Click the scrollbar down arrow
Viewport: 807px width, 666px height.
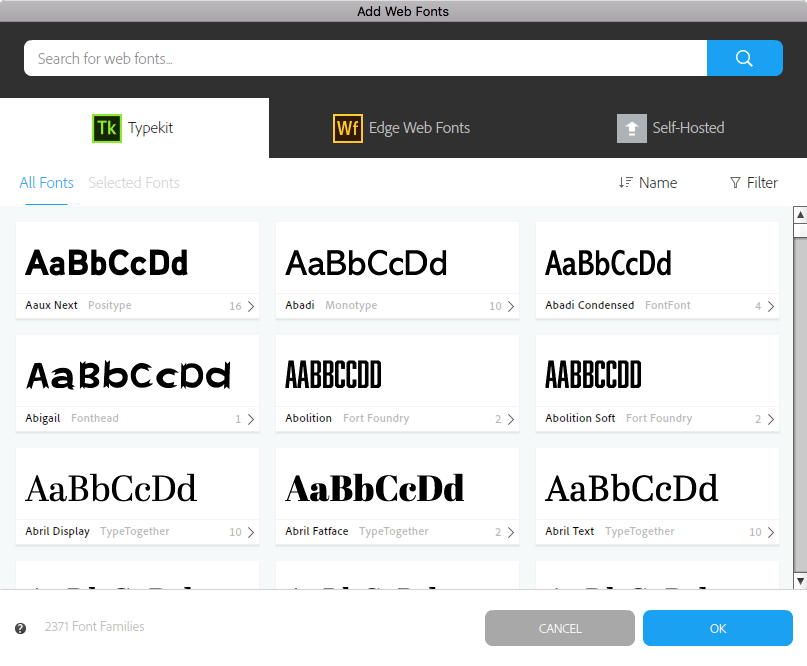pyautogui.click(x=800, y=581)
